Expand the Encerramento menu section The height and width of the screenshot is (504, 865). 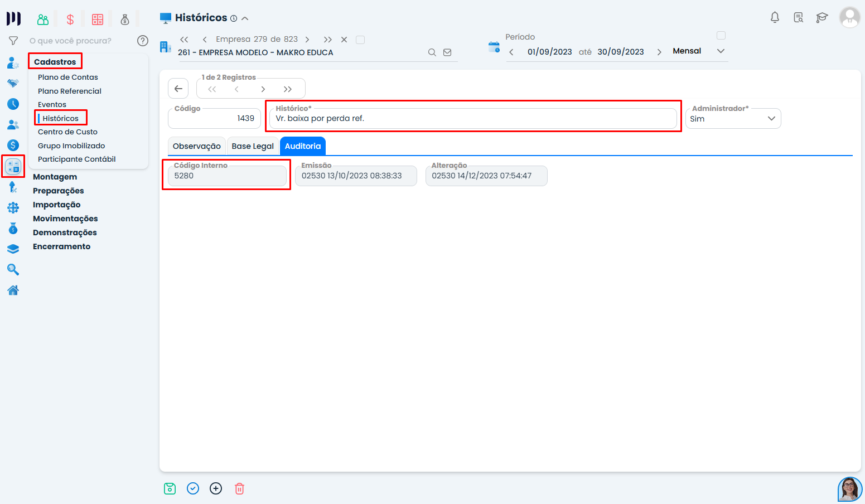[x=61, y=246]
